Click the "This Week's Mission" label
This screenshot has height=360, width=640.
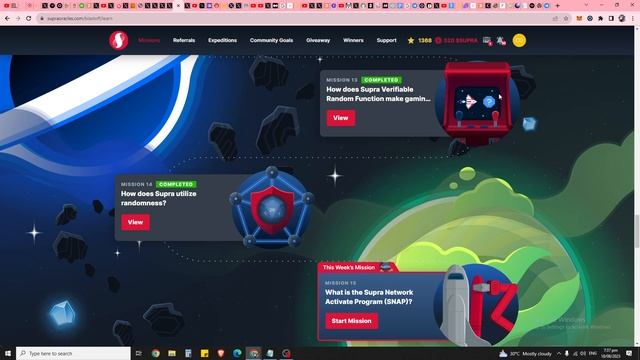(x=349, y=268)
